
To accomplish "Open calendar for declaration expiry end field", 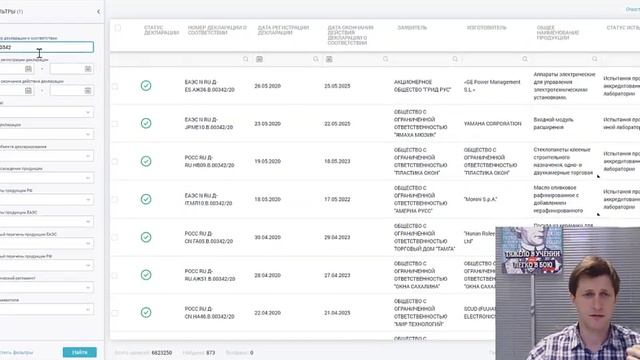I will [x=88, y=91].
